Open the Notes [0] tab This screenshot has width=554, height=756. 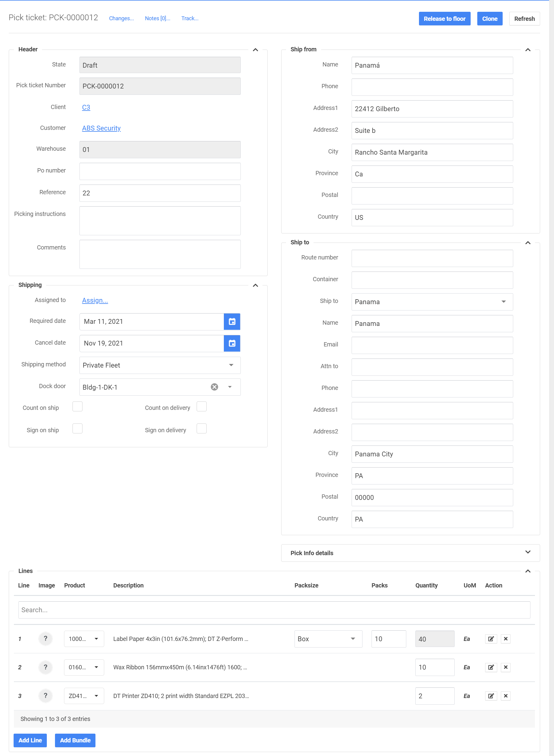click(157, 18)
